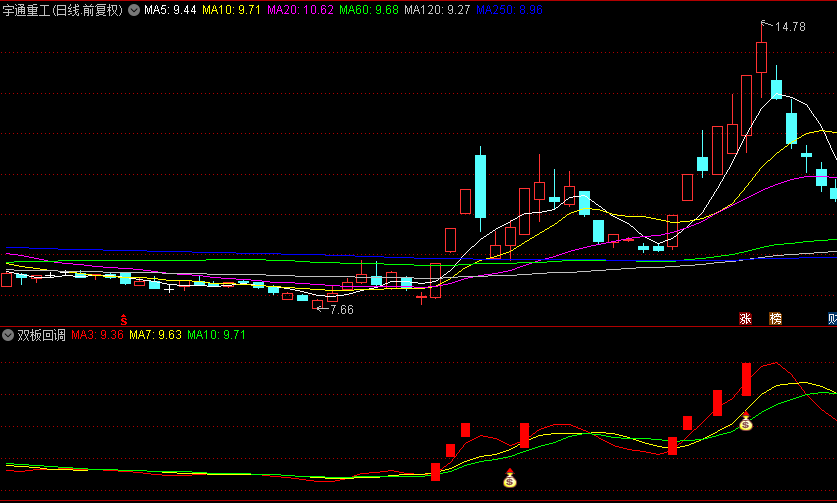Click the 财 marker at chart edge

832,319
